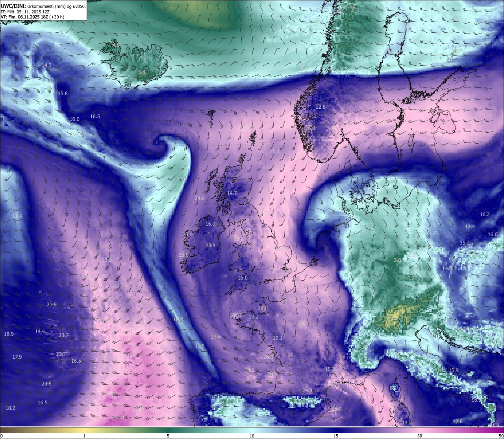Click the color scale tick labeled 5
504x439 pixels.
click(x=168, y=436)
